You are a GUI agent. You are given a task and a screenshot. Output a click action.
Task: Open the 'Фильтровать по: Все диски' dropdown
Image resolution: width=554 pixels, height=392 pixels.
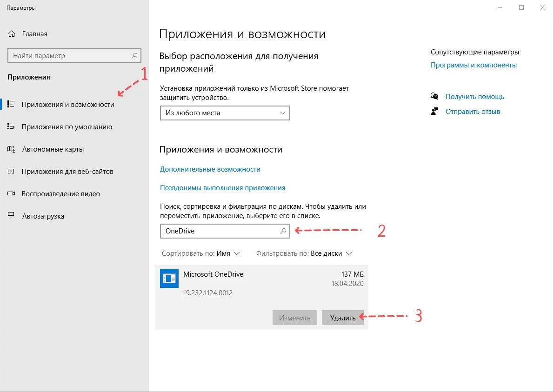[x=304, y=253]
